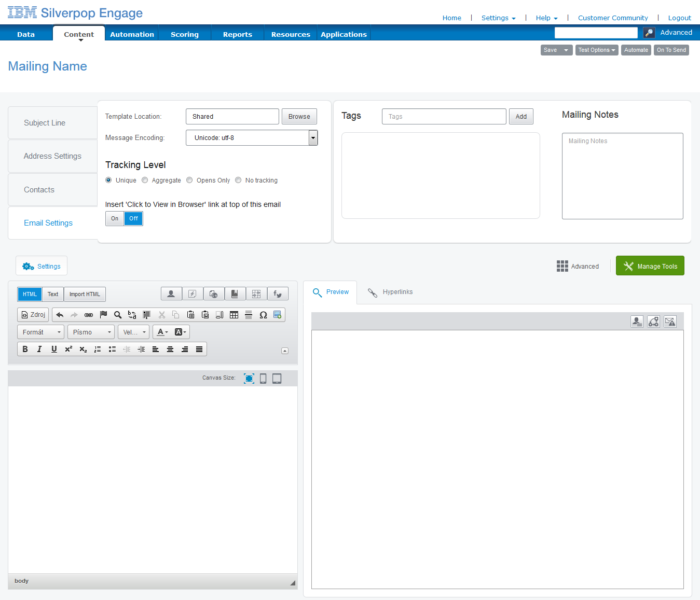Click the social share icon with Facebook and Twitter

tap(278, 294)
